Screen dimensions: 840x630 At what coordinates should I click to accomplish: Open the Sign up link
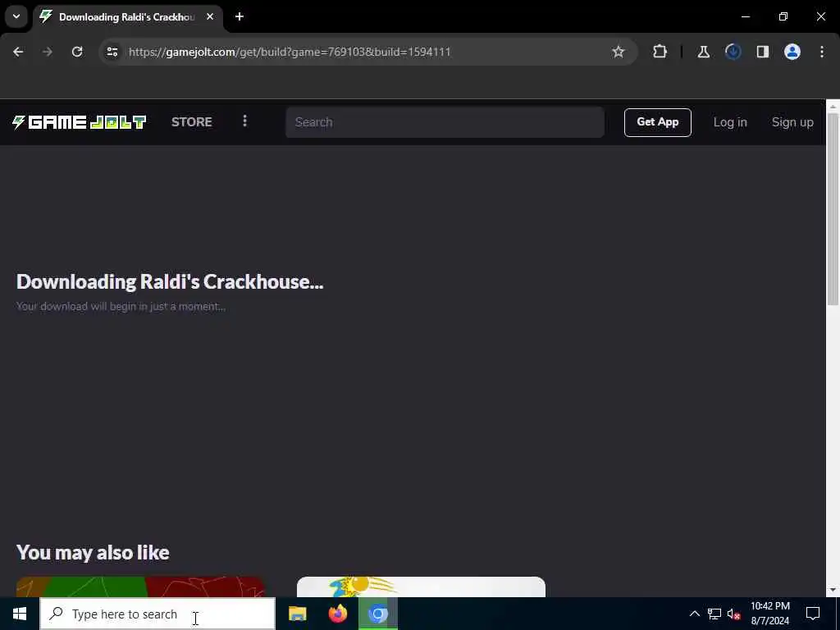click(x=792, y=122)
